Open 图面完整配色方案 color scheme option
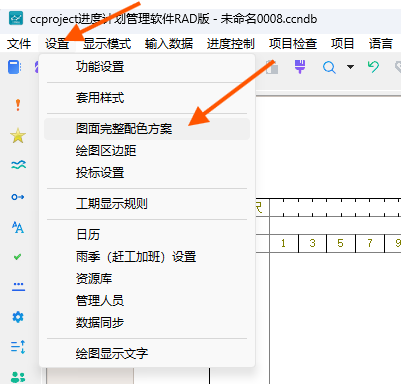The width and height of the screenshot is (401, 384). pyautogui.click(x=147, y=129)
